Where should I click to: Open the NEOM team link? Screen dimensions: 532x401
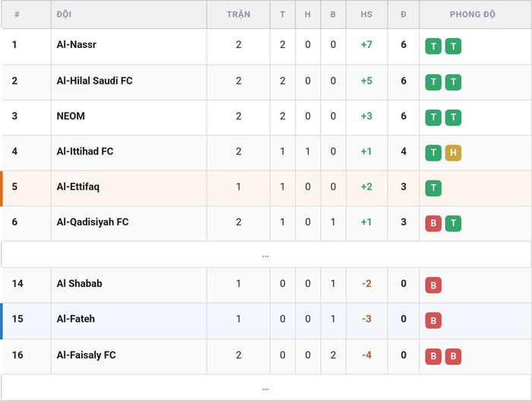pos(71,116)
